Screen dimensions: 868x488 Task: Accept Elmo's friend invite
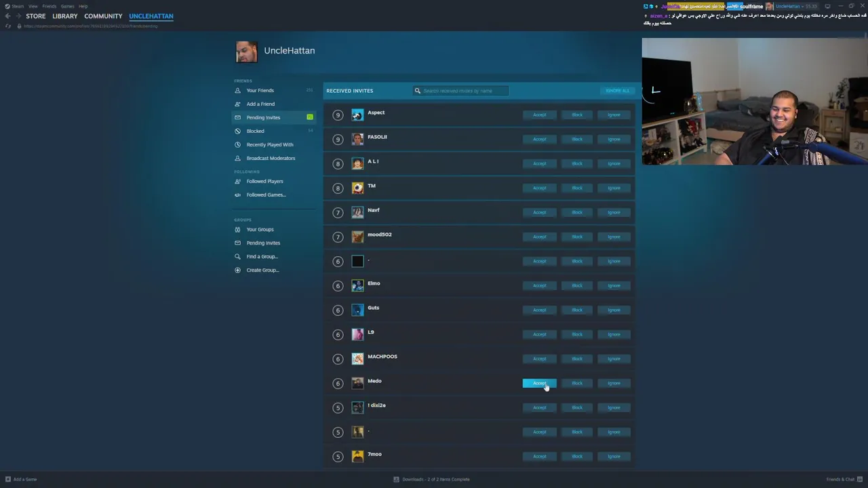coord(539,285)
